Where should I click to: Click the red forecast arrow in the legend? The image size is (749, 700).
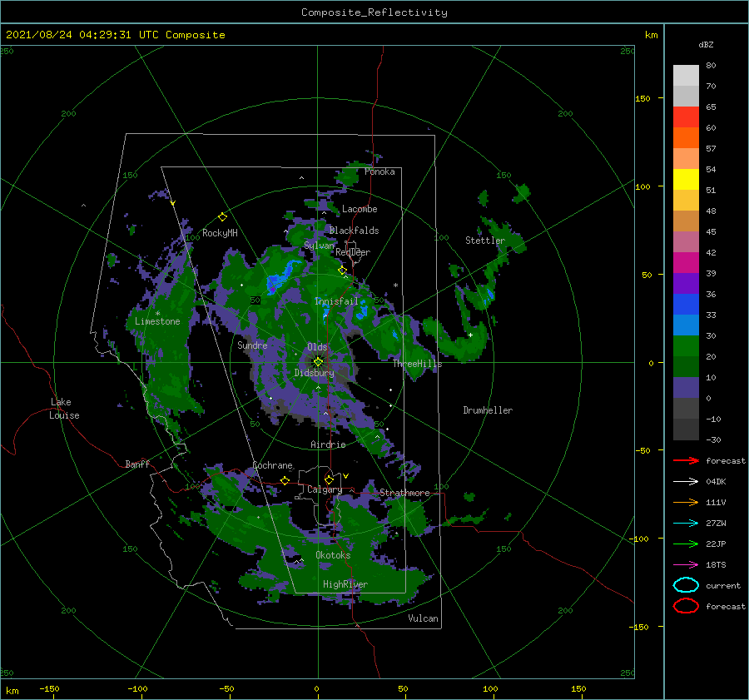686,460
